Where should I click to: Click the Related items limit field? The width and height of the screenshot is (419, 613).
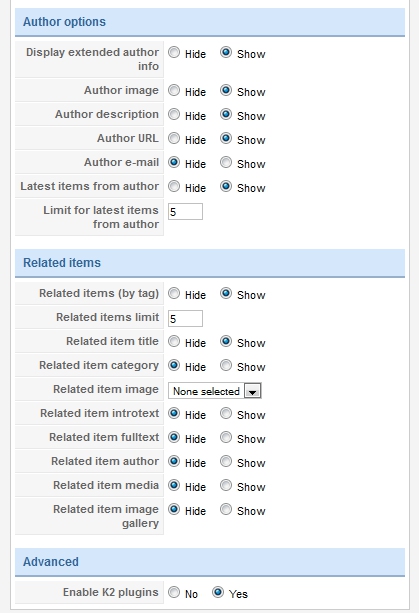point(185,319)
